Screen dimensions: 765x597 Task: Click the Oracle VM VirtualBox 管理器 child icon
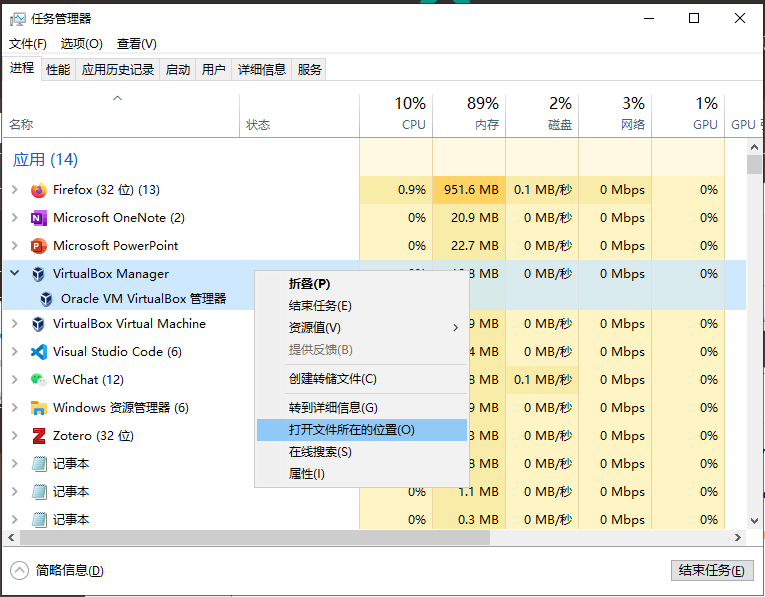tap(46, 298)
